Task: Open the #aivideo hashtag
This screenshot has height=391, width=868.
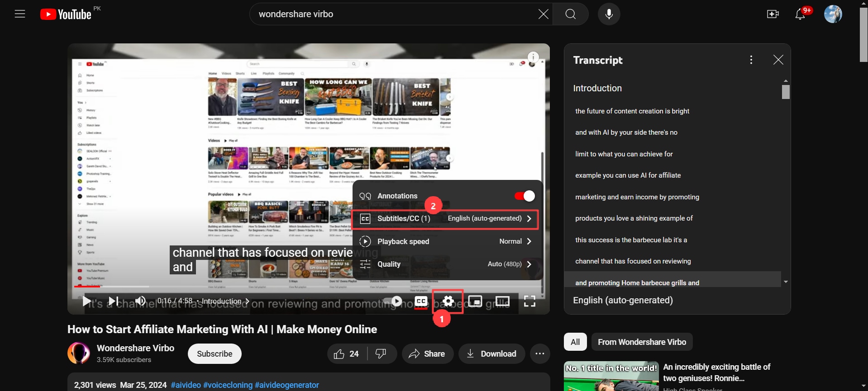Action: (x=186, y=385)
